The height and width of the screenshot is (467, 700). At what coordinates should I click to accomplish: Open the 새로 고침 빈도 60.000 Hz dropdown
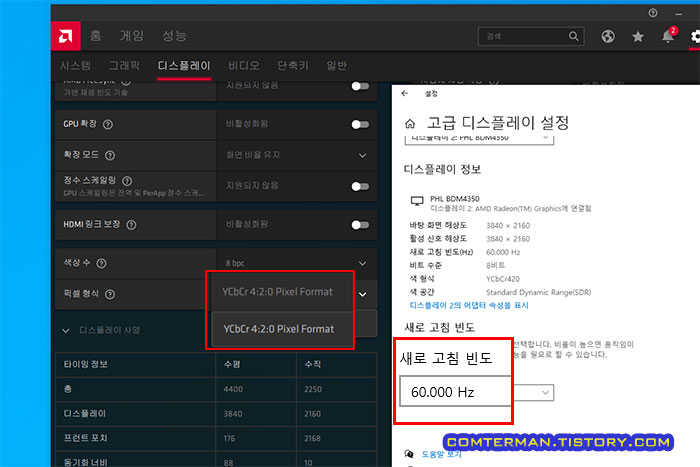tap(476, 392)
